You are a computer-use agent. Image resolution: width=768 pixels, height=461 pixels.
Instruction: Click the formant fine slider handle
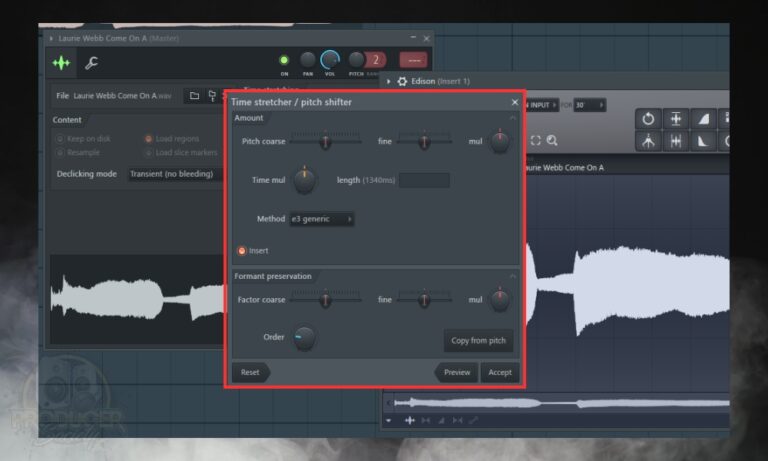pyautogui.click(x=424, y=300)
